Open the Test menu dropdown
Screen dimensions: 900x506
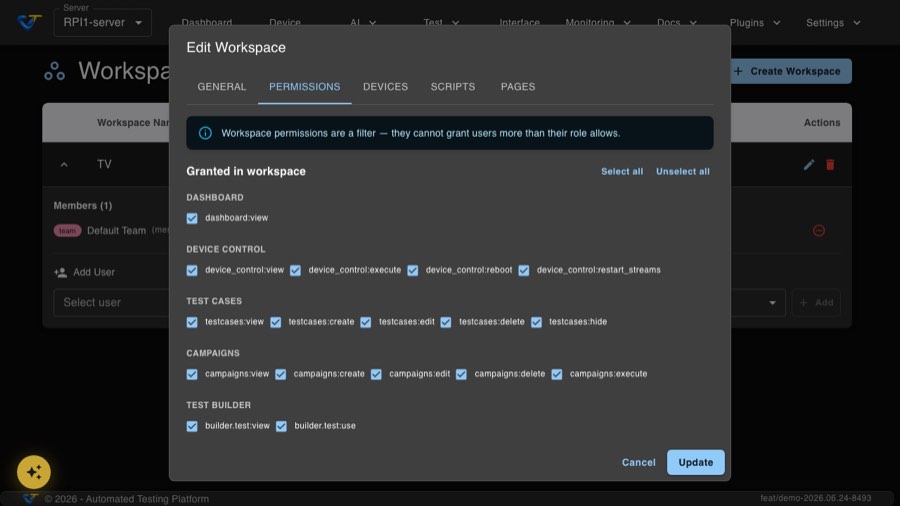(x=441, y=23)
